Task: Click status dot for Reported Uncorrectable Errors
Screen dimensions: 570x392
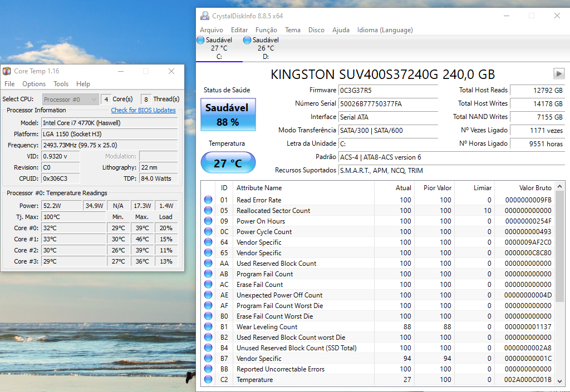Action: point(208,369)
